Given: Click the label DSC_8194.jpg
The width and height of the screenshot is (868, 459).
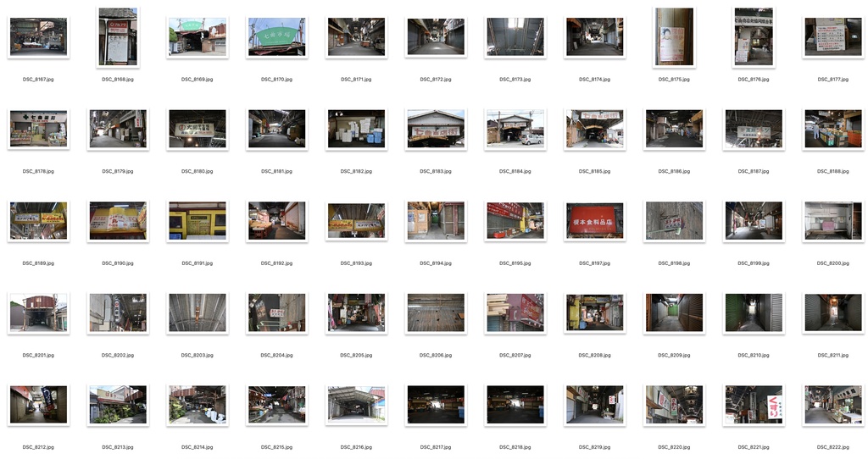Looking at the screenshot, I should [436, 263].
